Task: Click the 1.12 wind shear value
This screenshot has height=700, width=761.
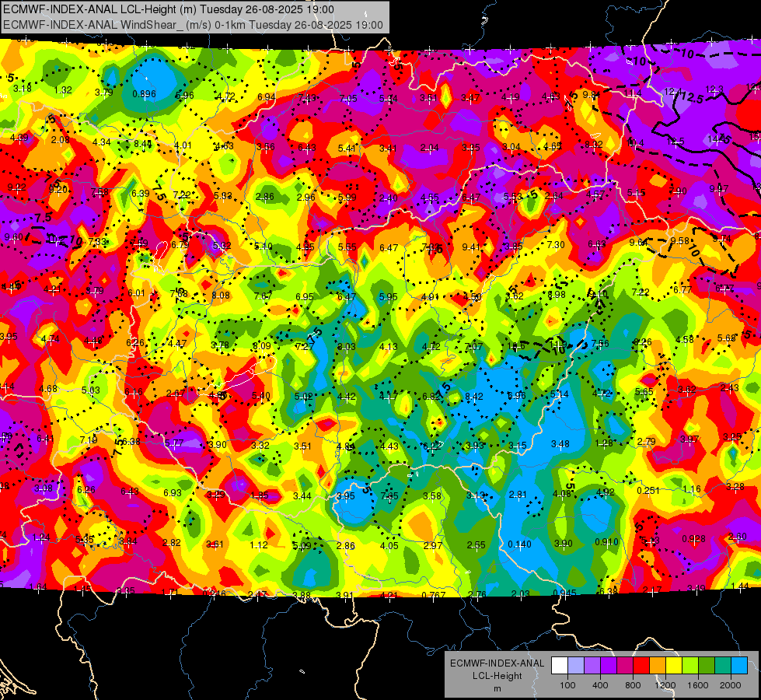Action: pyautogui.click(x=259, y=545)
